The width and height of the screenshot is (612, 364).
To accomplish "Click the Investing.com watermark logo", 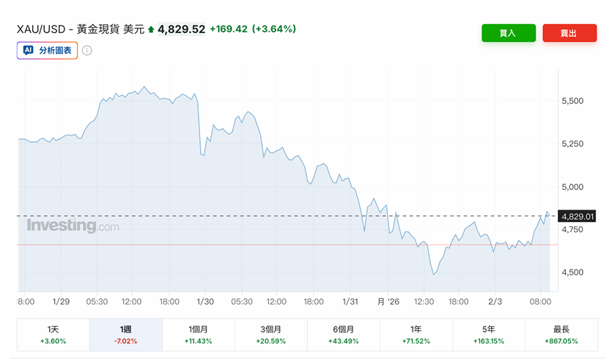I will tap(73, 226).
